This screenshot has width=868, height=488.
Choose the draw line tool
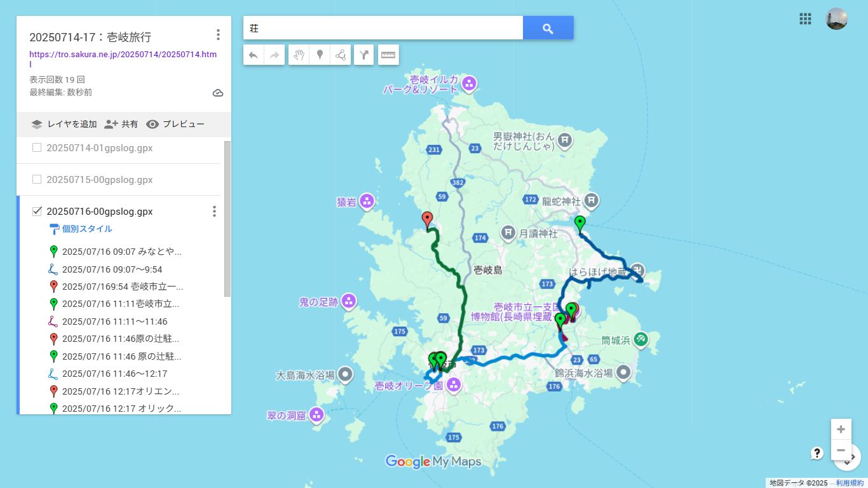pos(341,55)
